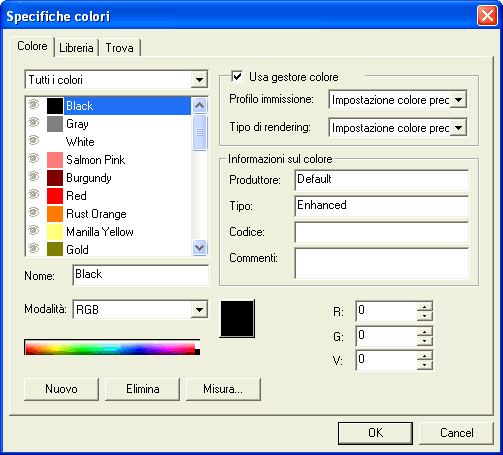Increase the R value with up arrow

[x=425, y=307]
